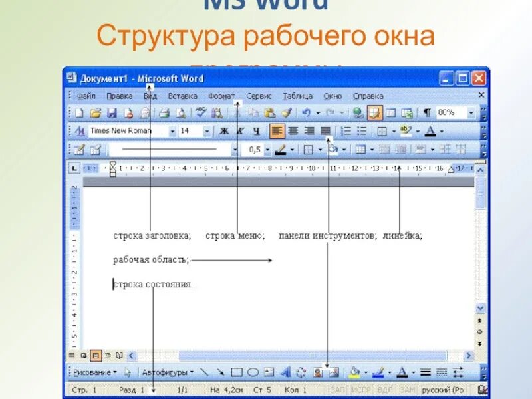Image resolution: width=532 pixels, height=399 pixels.
Task: Open the Times New Roman font dropdown
Action: tap(172, 131)
